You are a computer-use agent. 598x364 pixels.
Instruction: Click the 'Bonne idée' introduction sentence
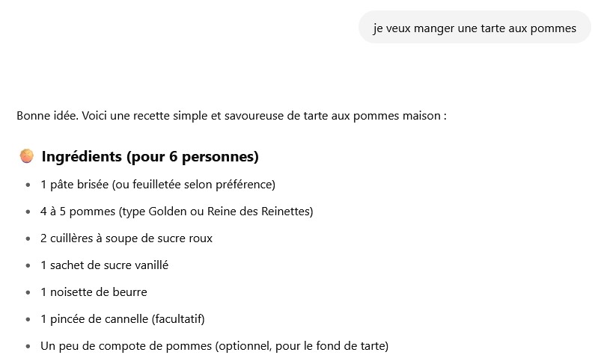pos(231,116)
